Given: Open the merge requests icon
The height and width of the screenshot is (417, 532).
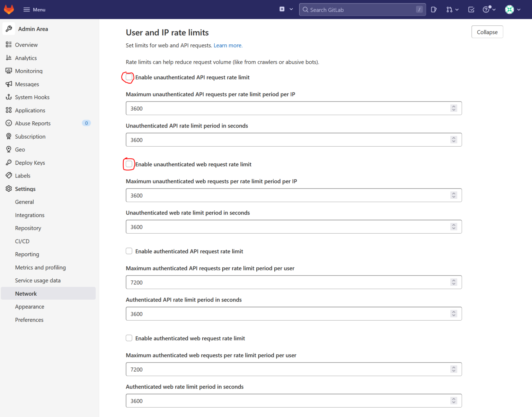Looking at the screenshot, I should point(450,9).
